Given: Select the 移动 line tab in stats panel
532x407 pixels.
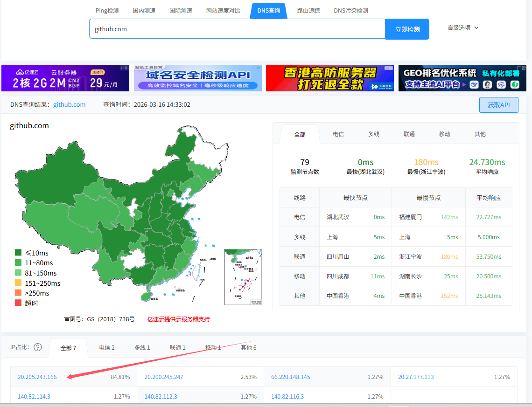Looking at the screenshot, I should point(444,134).
